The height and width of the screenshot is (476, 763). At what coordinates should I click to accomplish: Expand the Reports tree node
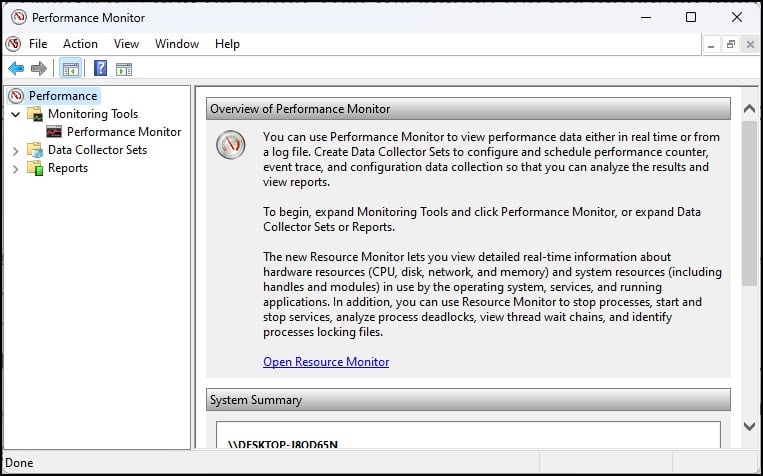point(15,168)
